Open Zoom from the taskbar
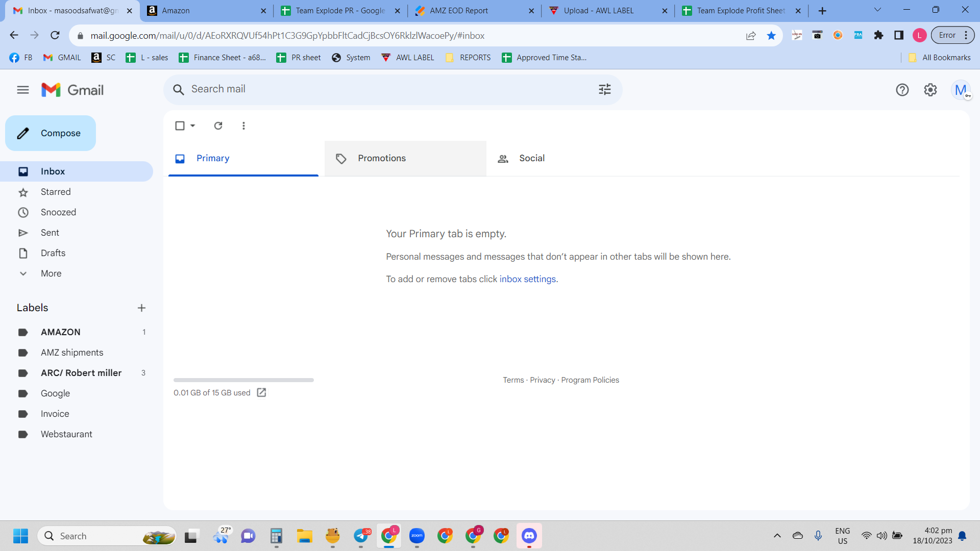Screen dimensions: 980x551 [x=417, y=536]
